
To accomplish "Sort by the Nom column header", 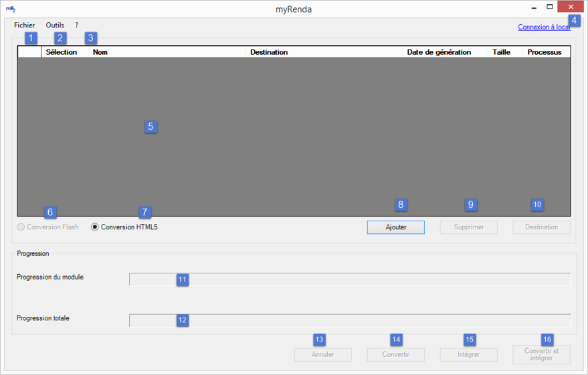I will point(100,52).
